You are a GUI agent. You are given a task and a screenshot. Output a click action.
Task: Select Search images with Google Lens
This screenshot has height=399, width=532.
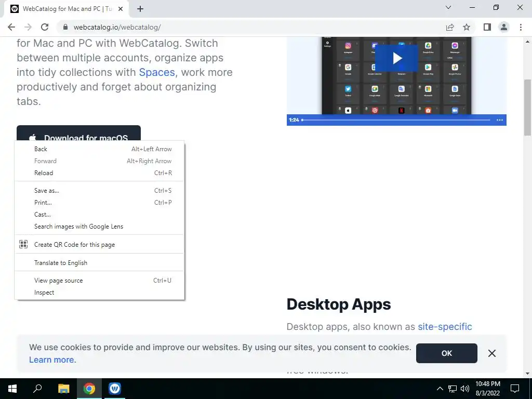[99, 227]
